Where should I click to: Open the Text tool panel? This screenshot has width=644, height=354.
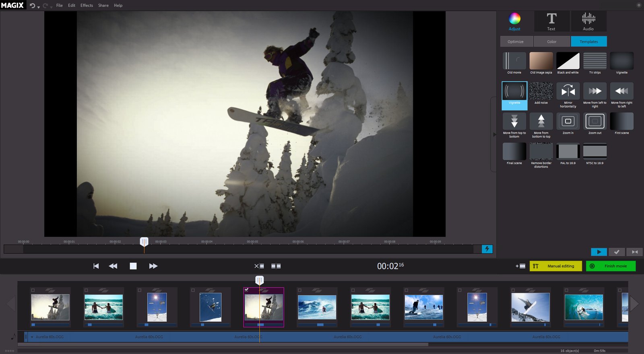click(551, 21)
